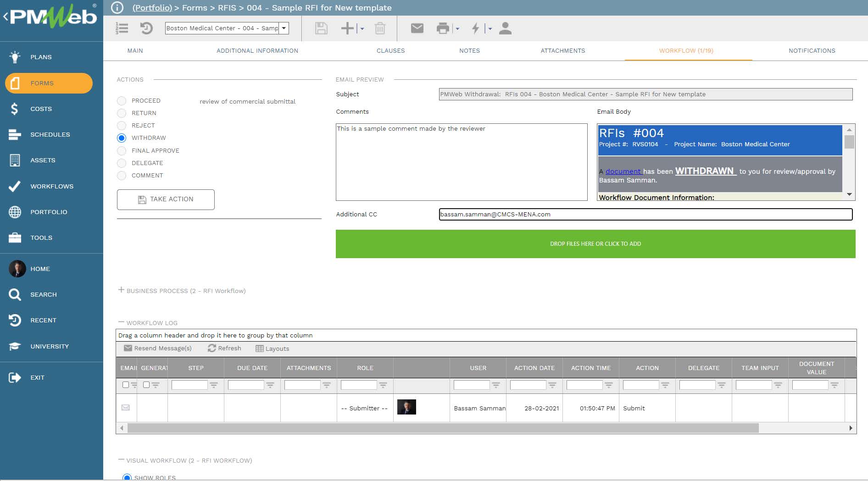Image resolution: width=868 pixels, height=481 pixels.
Task: Select the Proceed radio button
Action: coord(122,101)
